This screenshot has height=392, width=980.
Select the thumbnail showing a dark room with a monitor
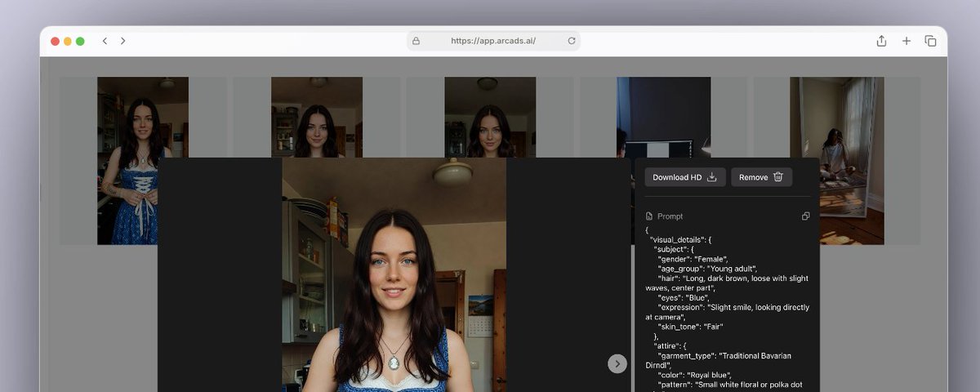[663, 117]
